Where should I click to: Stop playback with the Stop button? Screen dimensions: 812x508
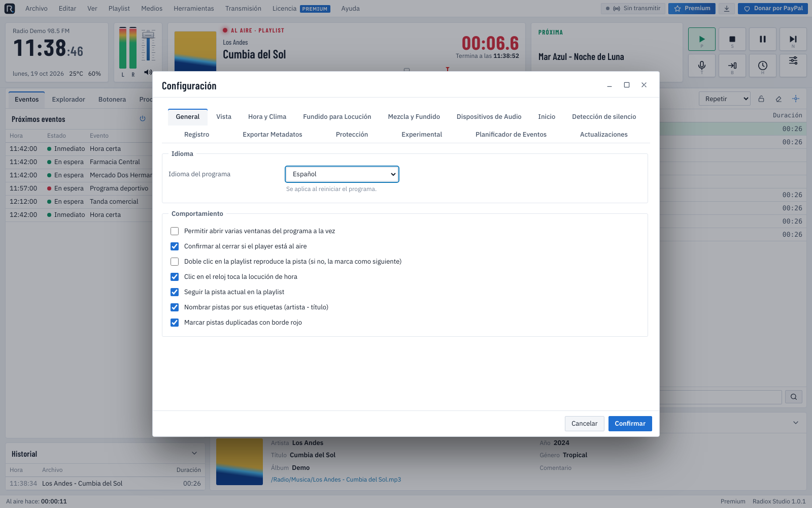pyautogui.click(x=732, y=39)
